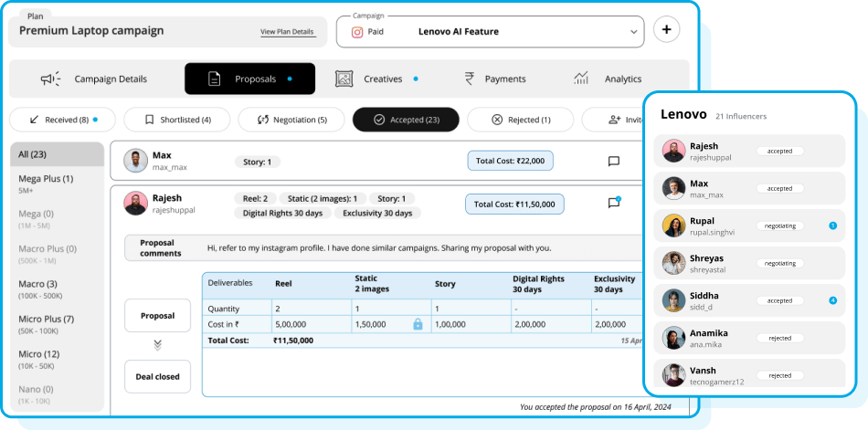The width and height of the screenshot is (868, 430).
Task: Click the megaphone icon on Campaign Details
Action: pyautogui.click(x=51, y=79)
